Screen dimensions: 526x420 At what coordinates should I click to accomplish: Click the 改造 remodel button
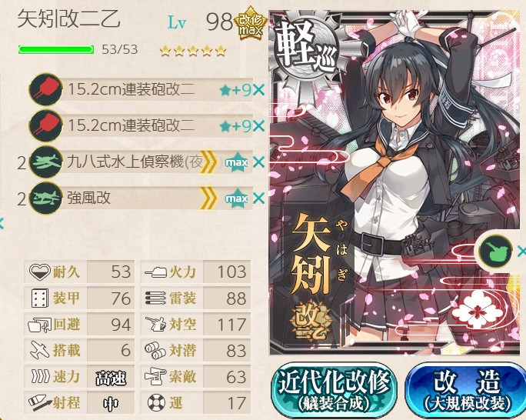pos(466,390)
